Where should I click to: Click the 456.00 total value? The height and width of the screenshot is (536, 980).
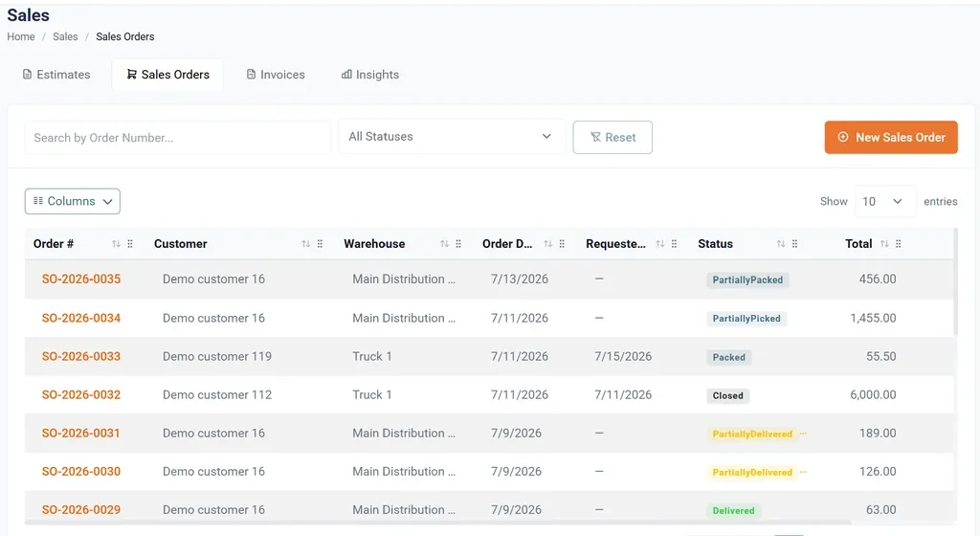pos(878,279)
